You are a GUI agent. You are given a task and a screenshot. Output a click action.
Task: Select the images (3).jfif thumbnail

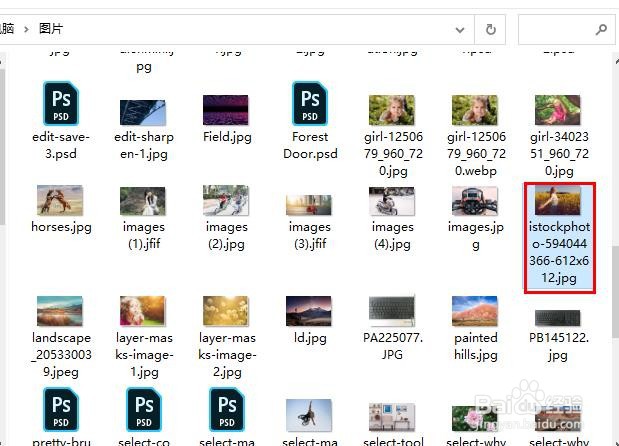(x=309, y=205)
